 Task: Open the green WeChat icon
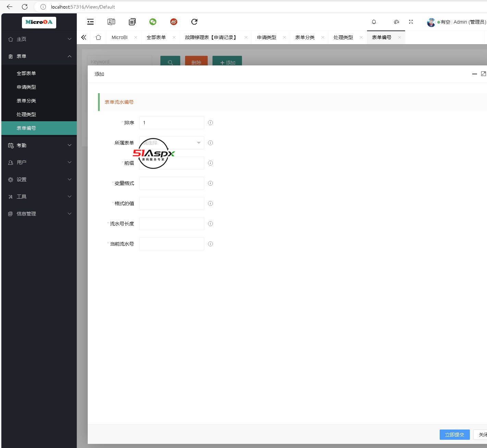(153, 22)
